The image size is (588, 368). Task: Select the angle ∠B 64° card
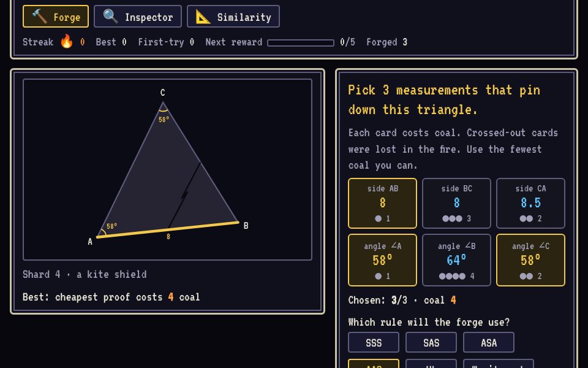[456, 260]
